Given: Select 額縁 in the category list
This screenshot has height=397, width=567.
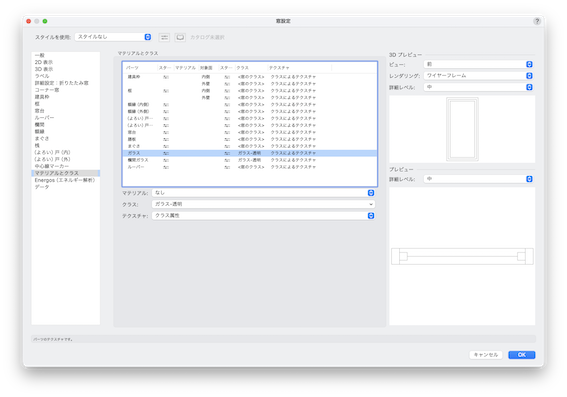Looking at the screenshot, I should [65, 132].
